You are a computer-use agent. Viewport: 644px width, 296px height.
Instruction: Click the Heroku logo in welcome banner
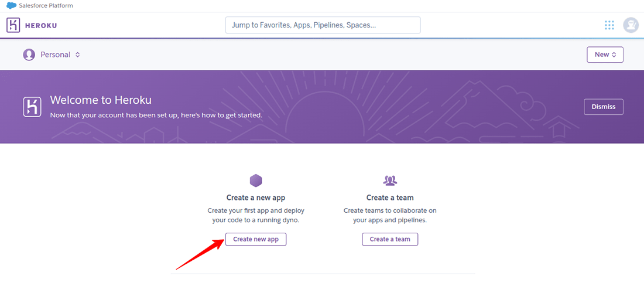[32, 107]
